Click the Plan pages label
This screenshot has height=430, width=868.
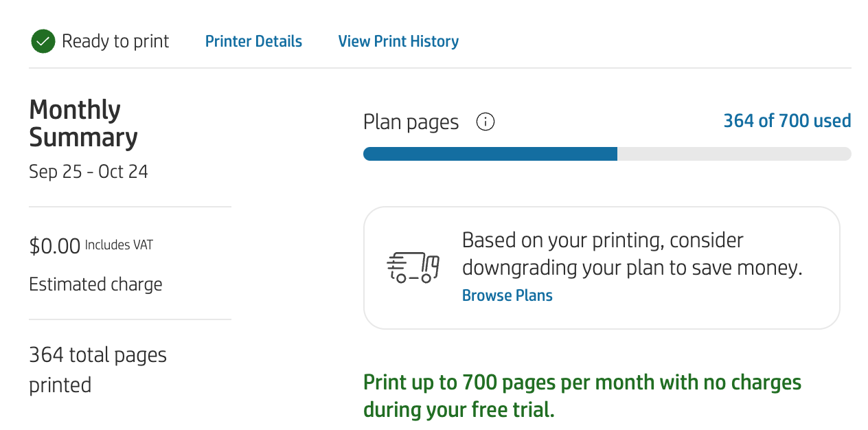pos(411,122)
